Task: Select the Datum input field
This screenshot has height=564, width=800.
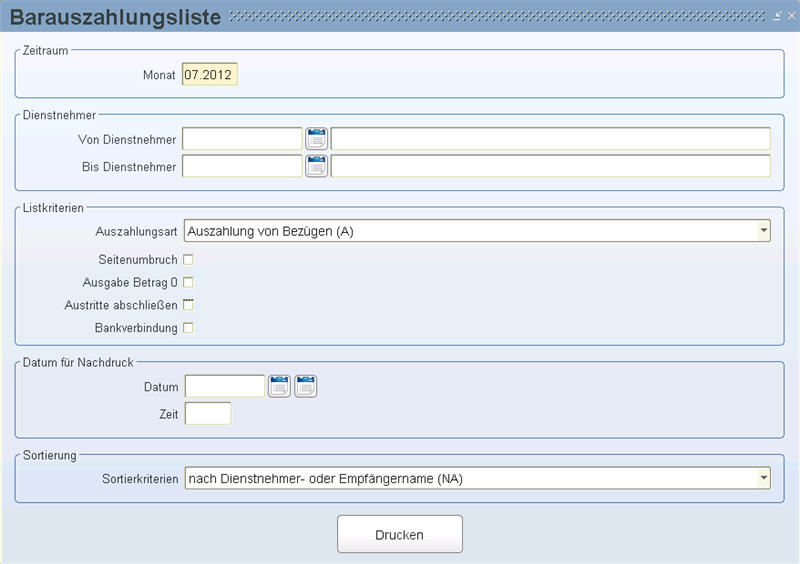Action: [225, 386]
